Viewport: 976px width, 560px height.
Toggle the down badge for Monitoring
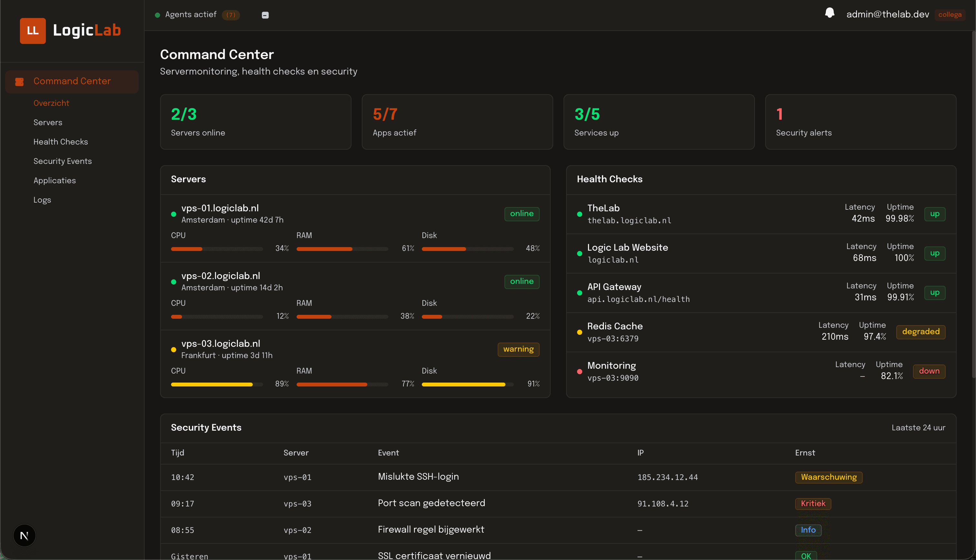929,371
